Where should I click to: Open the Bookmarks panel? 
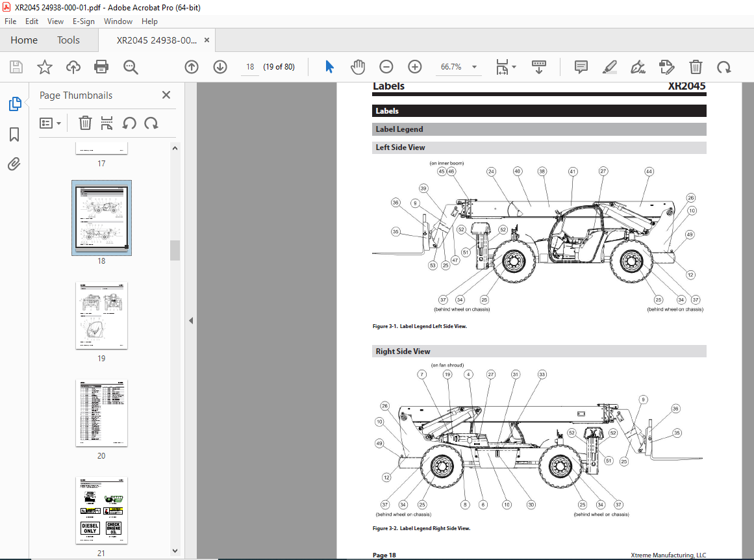pos(14,134)
